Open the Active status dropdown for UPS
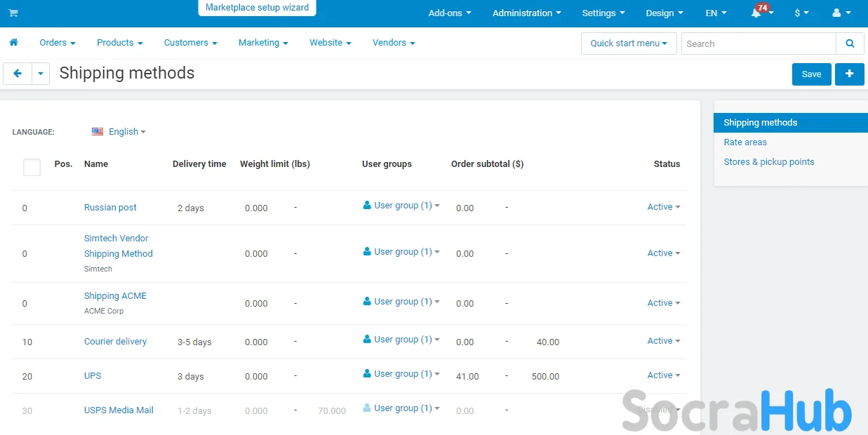Screen dimensions: 868x435 point(663,375)
